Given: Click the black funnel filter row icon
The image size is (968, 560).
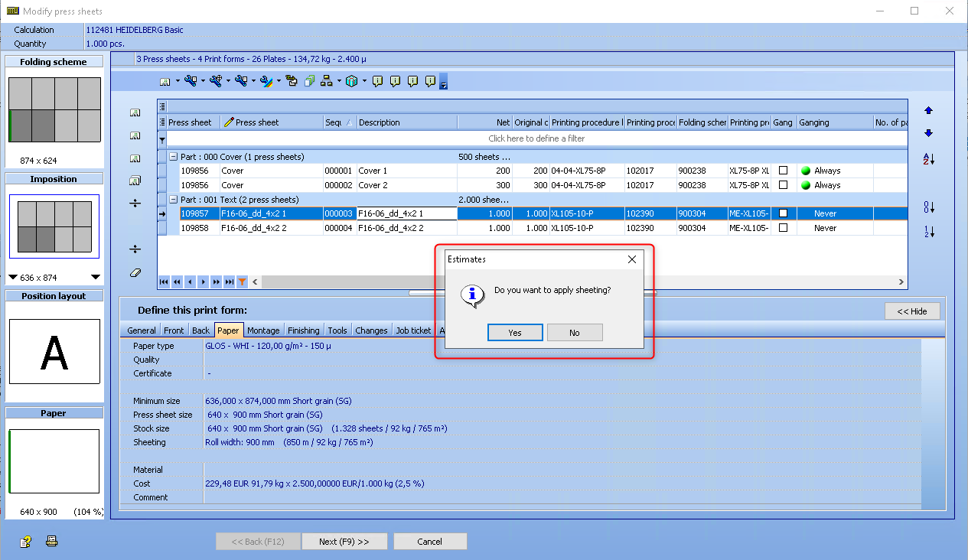Looking at the screenshot, I should 161,139.
